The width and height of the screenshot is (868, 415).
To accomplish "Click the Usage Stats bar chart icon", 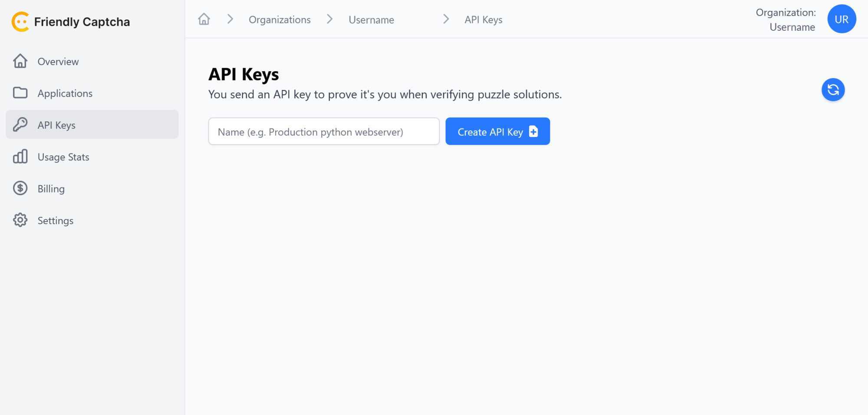I will point(20,157).
